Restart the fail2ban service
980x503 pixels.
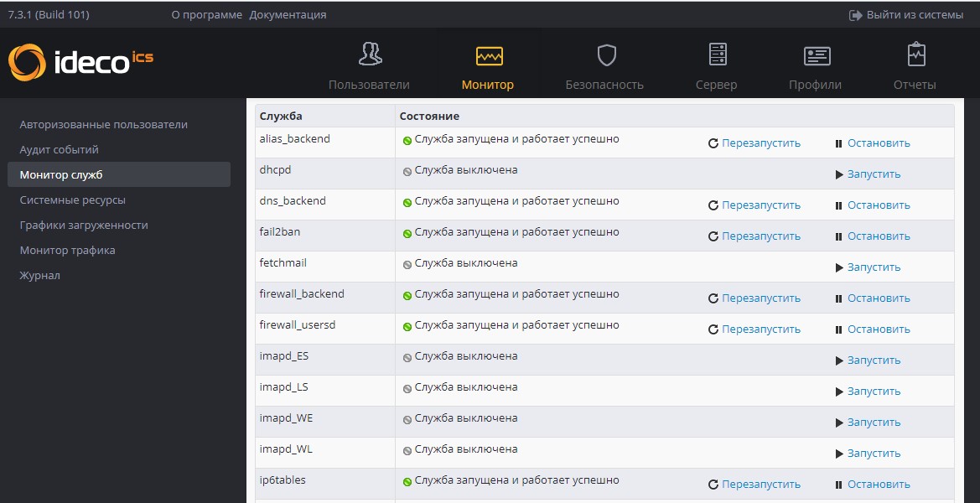[760, 236]
